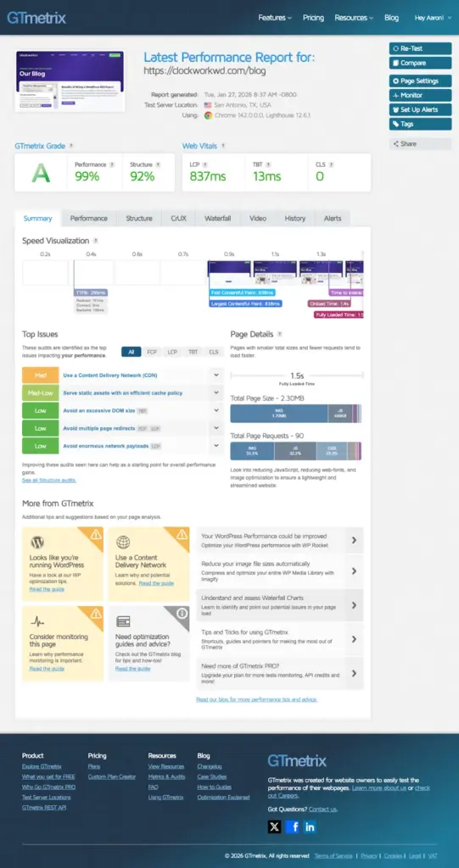The image size is (459, 868).
Task: Open Blog in the top navigation
Action: (x=391, y=18)
